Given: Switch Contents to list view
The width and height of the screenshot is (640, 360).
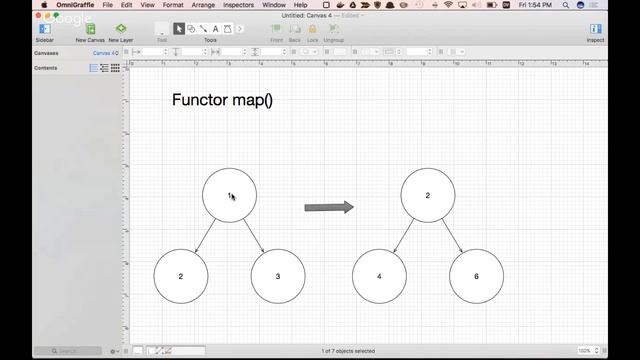Looking at the screenshot, I should click(93, 68).
